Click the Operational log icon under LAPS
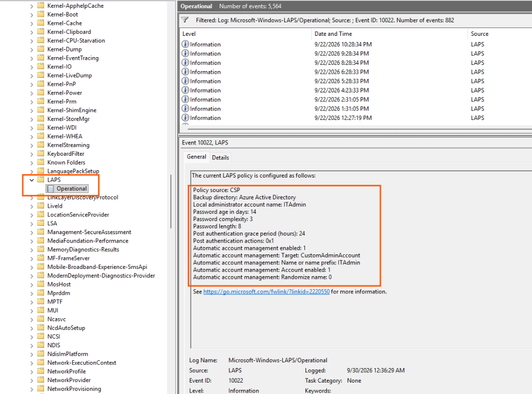 [50, 188]
